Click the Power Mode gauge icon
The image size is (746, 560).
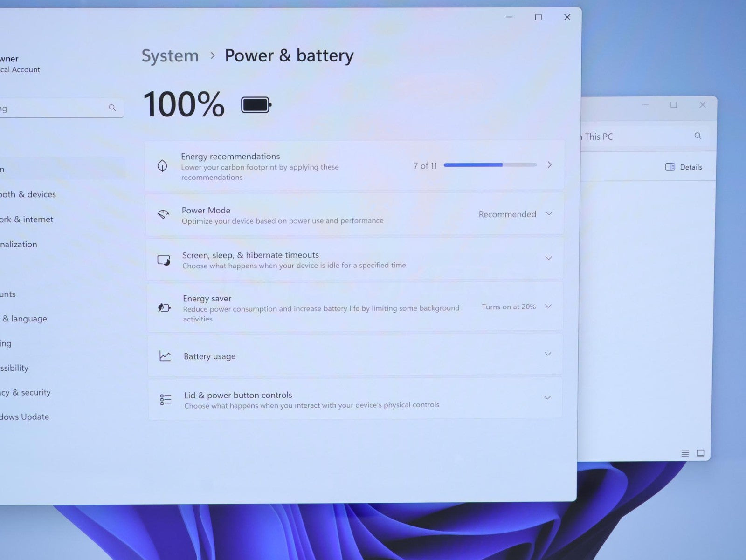(163, 214)
